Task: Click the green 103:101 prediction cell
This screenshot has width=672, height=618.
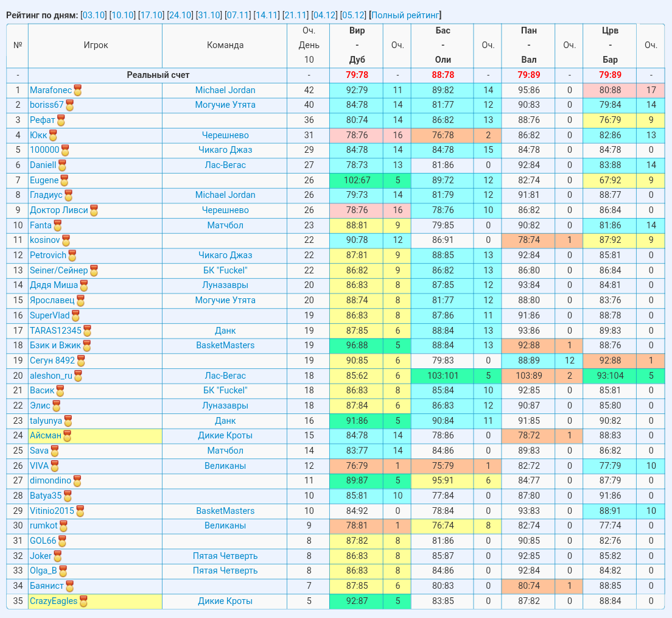Action: (443, 376)
